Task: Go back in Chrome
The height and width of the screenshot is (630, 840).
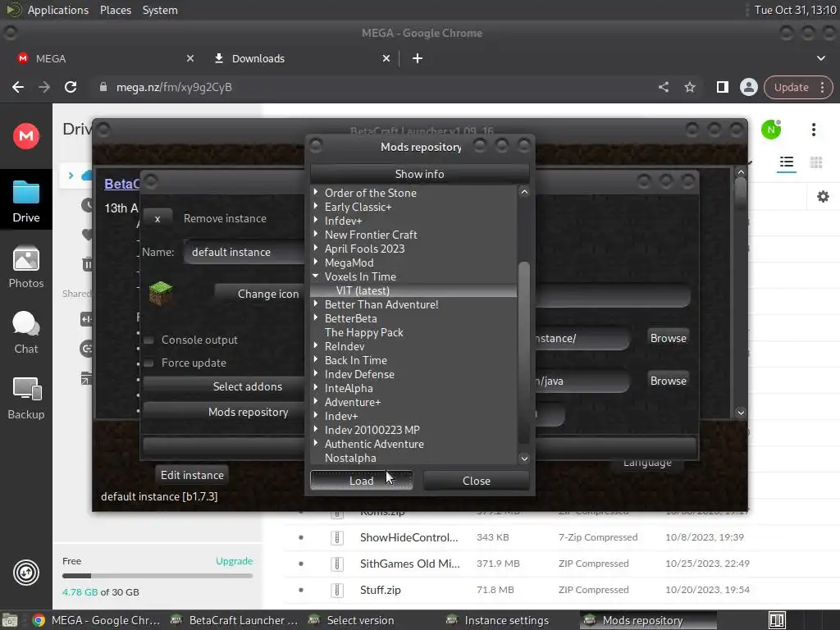Action: click(18, 87)
